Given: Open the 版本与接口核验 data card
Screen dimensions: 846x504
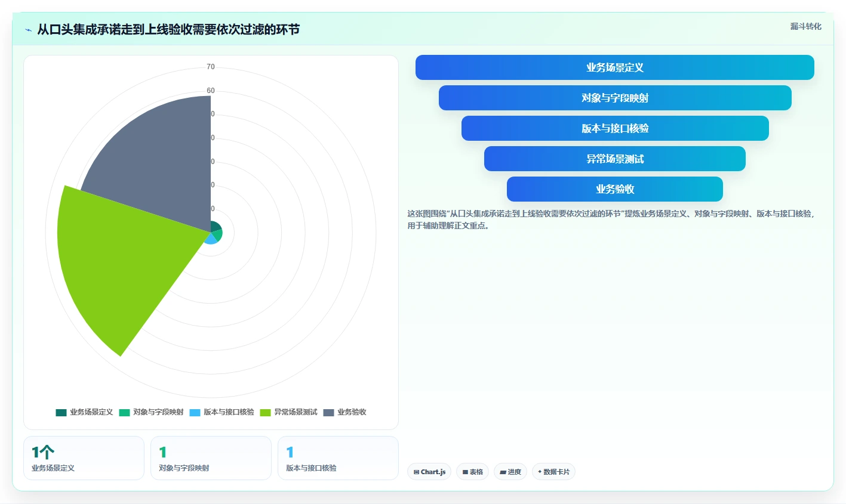Looking at the screenshot, I should pyautogui.click(x=338, y=458).
